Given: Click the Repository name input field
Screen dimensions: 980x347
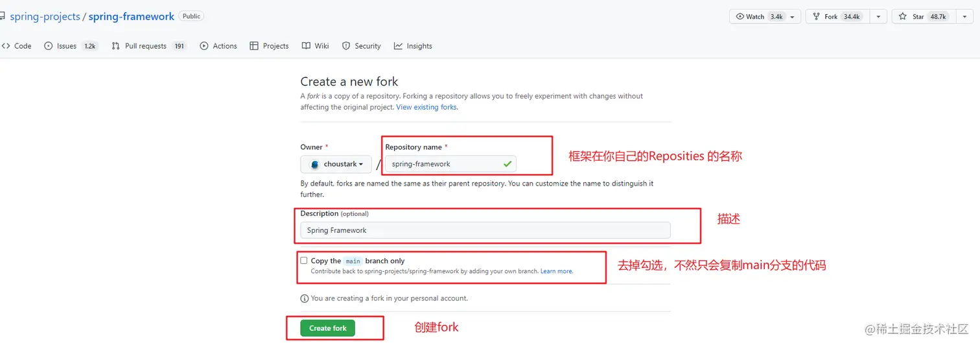Looking at the screenshot, I should (x=450, y=164).
